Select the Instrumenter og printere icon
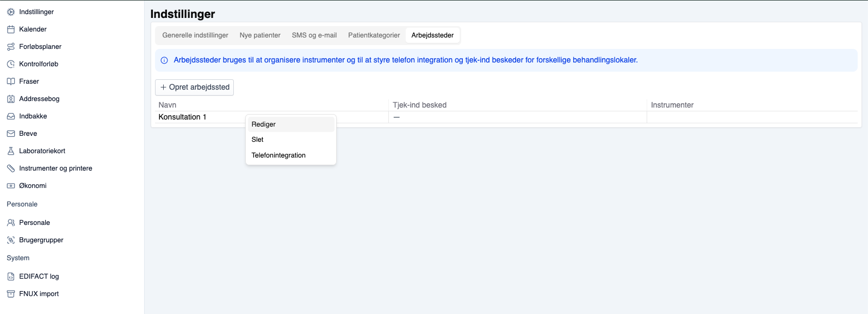Screen dimensions: 868x314 point(11,168)
